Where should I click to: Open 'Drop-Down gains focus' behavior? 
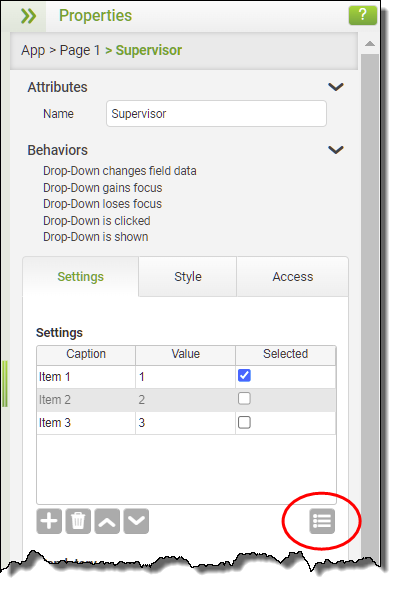[103, 188]
